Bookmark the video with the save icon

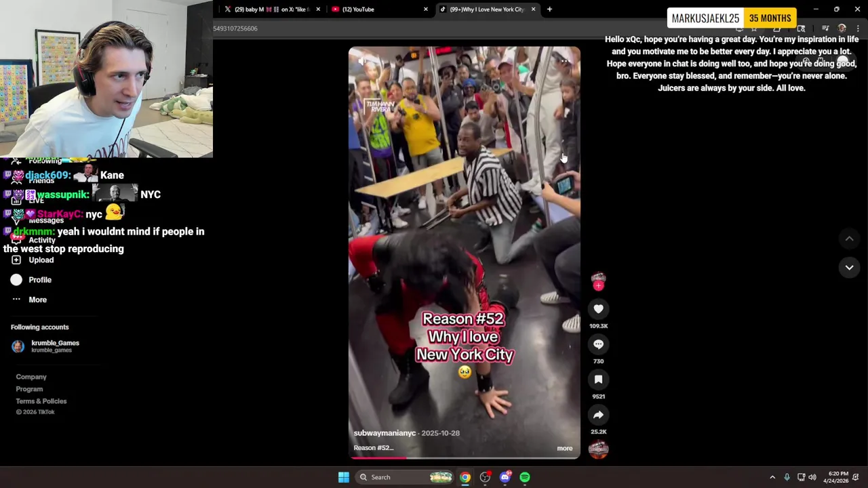[x=598, y=380]
